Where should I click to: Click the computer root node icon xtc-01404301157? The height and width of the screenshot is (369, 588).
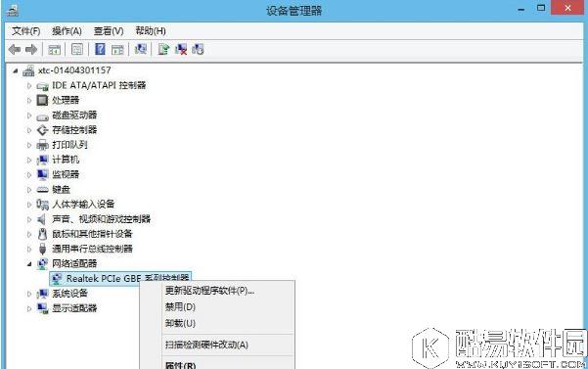tap(28, 70)
